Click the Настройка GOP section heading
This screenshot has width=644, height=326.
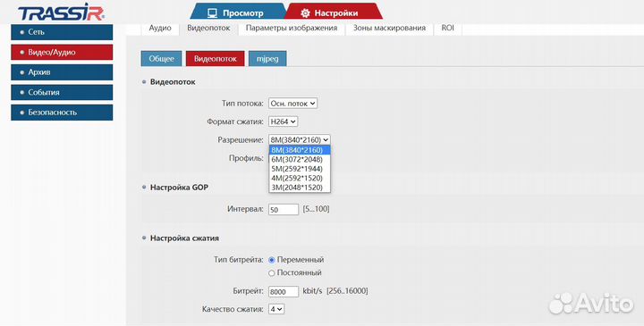pyautogui.click(x=179, y=188)
